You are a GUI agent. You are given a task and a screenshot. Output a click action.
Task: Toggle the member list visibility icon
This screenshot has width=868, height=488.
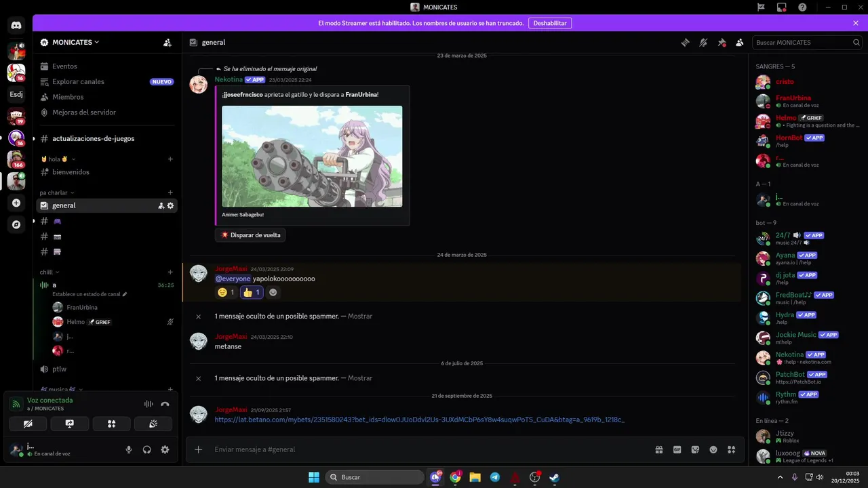tap(740, 42)
